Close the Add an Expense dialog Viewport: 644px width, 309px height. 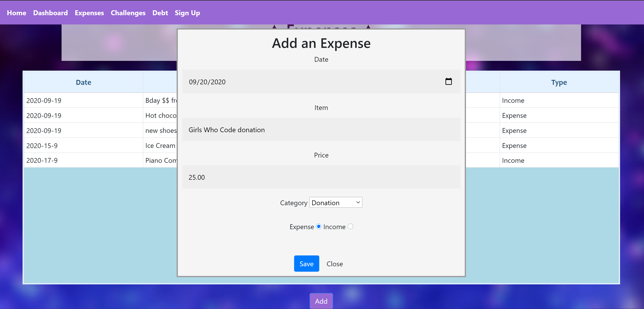(x=334, y=264)
